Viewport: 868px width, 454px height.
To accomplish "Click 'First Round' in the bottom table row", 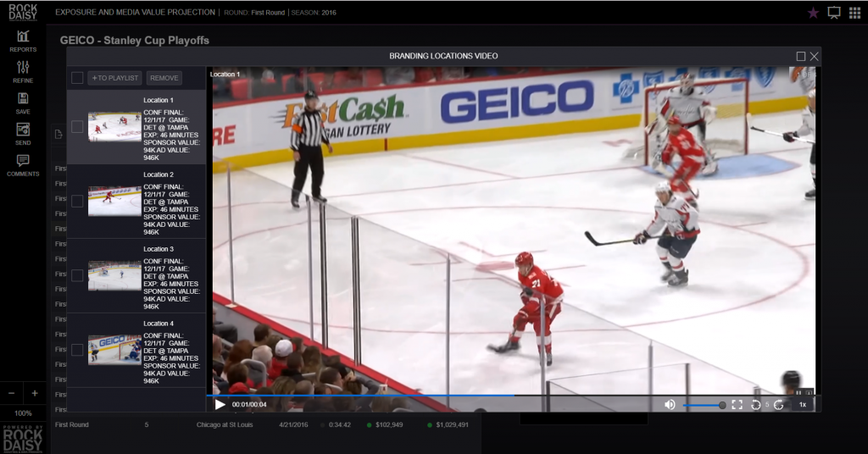I will (x=72, y=424).
